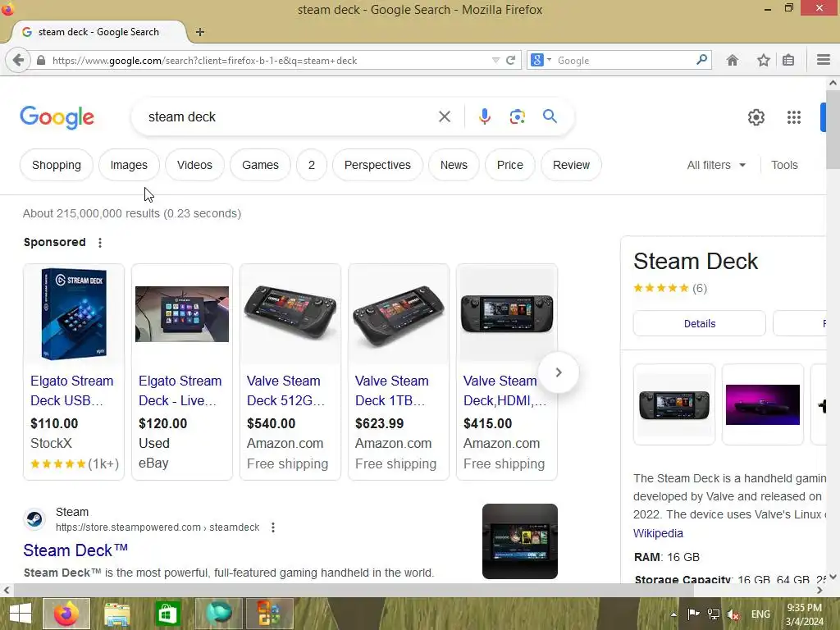Clear the search query with X icon
Image resolution: width=840 pixels, height=630 pixels.
tap(444, 116)
